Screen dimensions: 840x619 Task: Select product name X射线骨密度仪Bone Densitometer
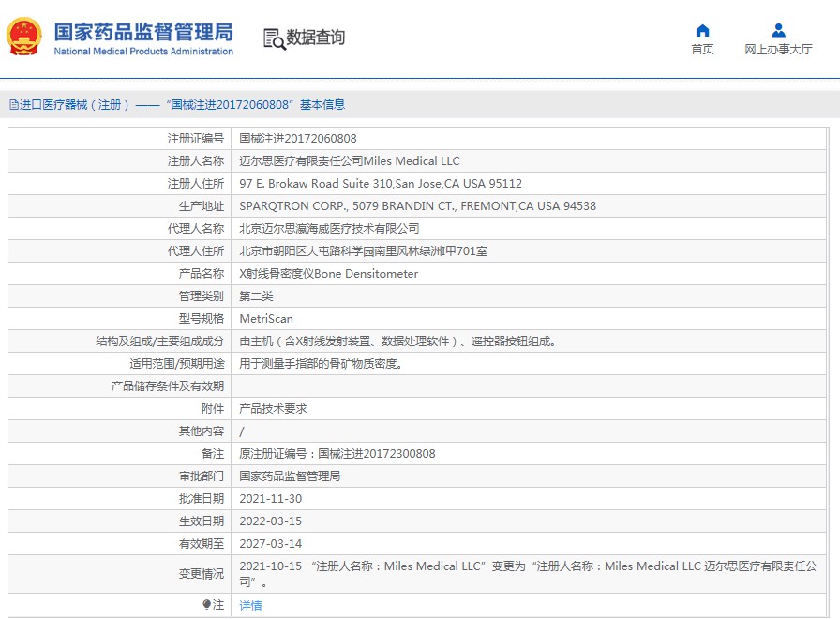[328, 274]
